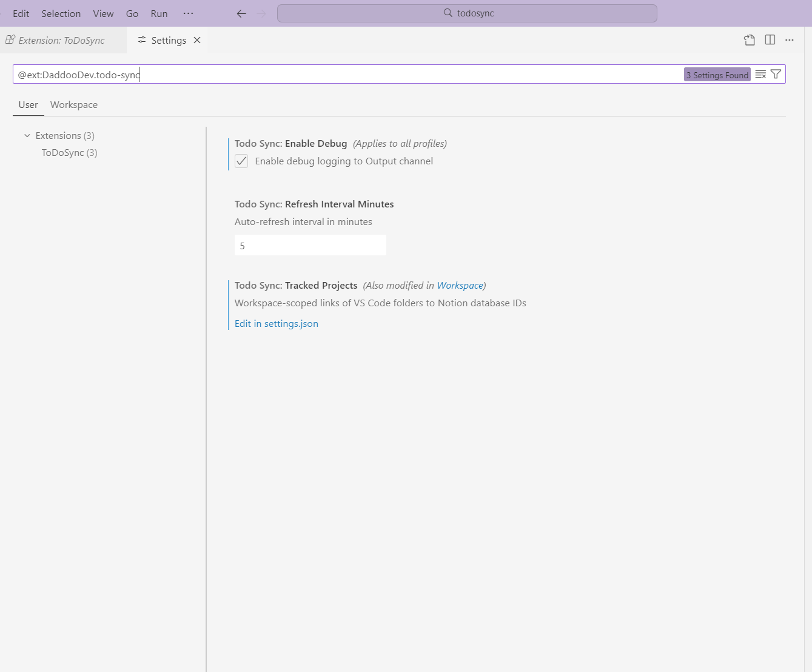This screenshot has width=812, height=672.
Task: Click the Refresh Interval Minutes value field
Action: tap(310, 245)
